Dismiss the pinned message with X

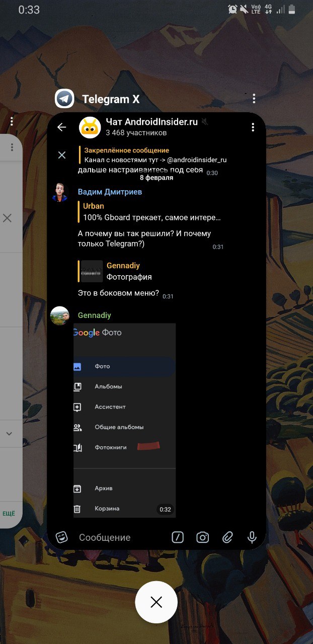(x=61, y=155)
